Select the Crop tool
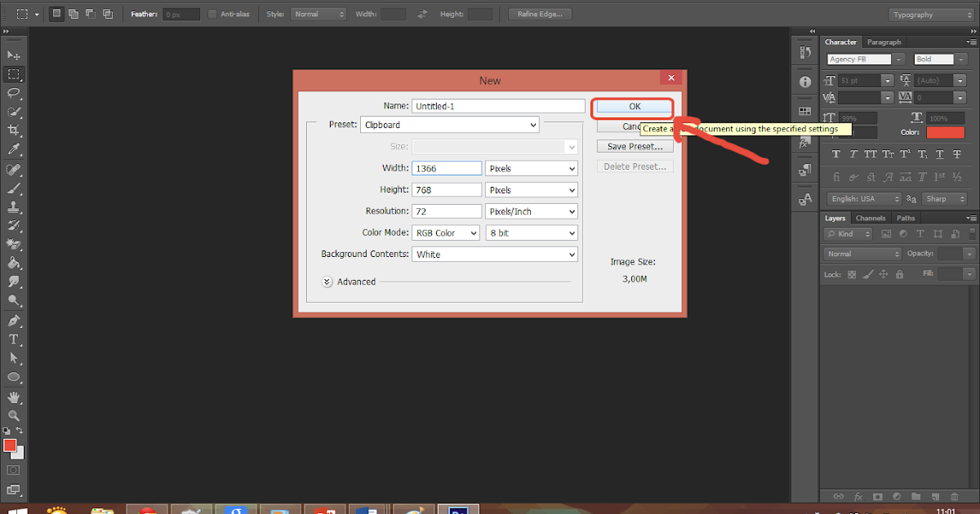 tap(13, 131)
